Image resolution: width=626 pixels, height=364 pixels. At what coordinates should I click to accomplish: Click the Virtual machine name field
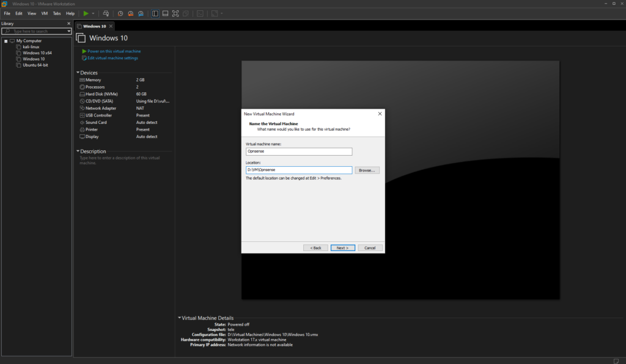pos(298,151)
